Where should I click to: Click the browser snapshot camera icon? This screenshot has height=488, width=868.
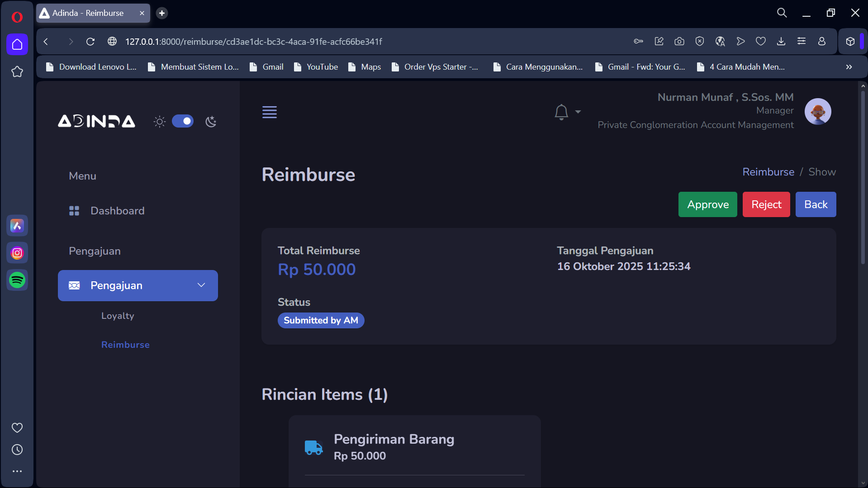679,42
